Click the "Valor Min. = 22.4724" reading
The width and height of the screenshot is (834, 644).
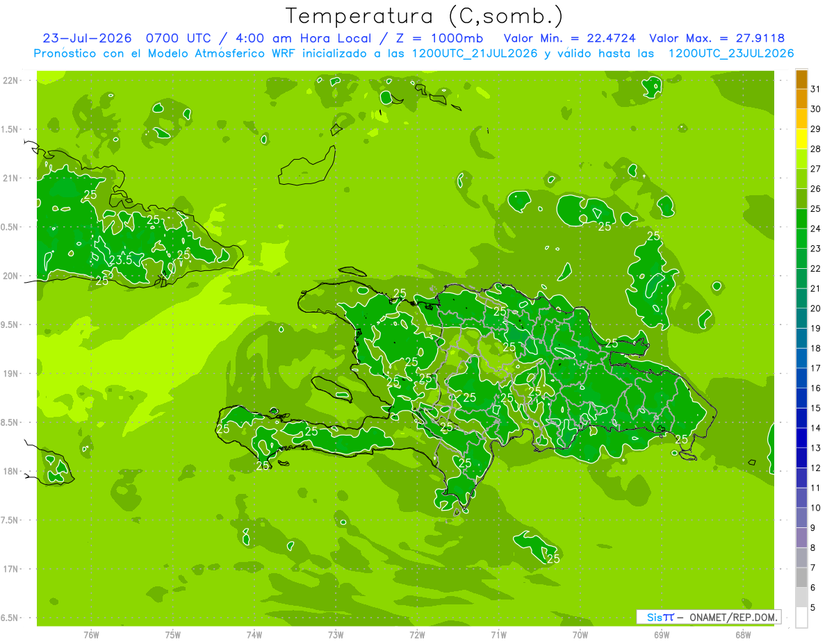click(x=569, y=38)
